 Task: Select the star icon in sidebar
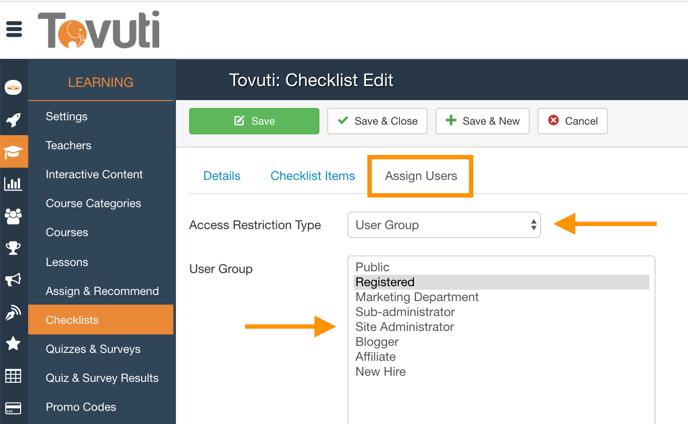click(x=13, y=344)
